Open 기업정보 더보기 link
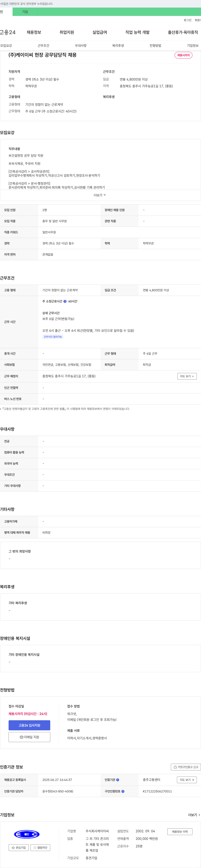This screenshot has width=201, height=868. click(x=194, y=815)
